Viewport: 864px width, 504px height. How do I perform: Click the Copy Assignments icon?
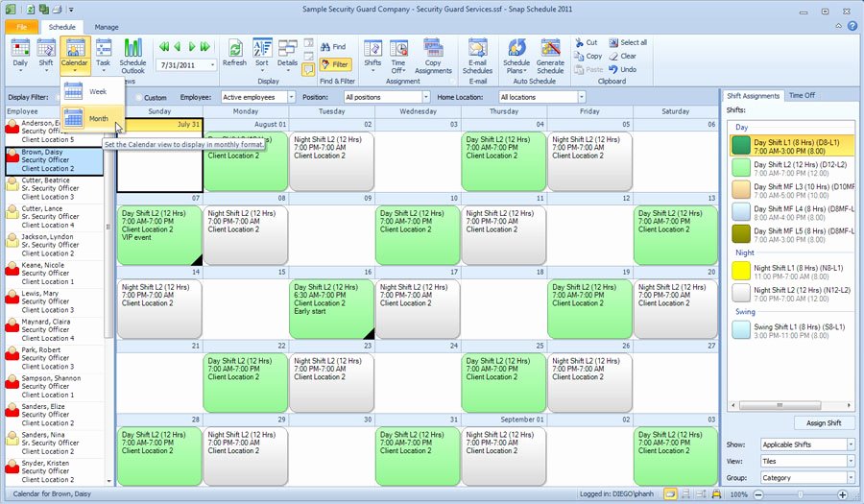click(x=433, y=56)
